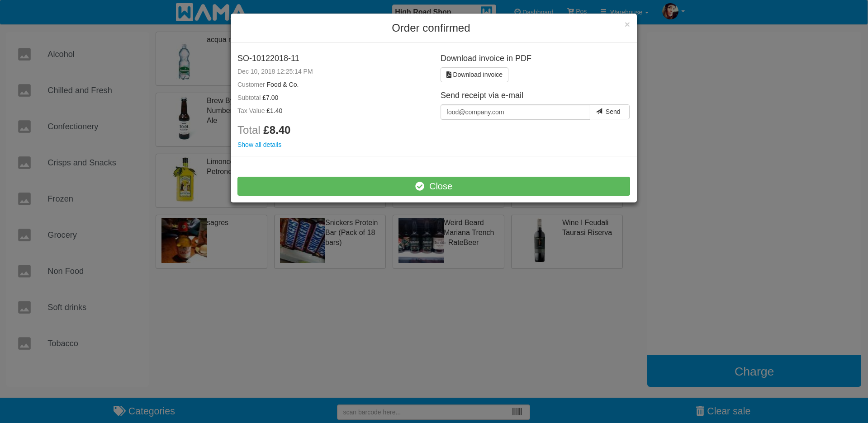Click the Tobacco category image icon

[x=24, y=343]
